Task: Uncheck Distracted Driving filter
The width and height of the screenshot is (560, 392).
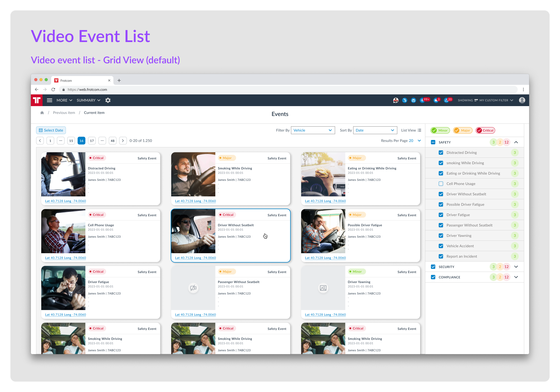Action: tap(441, 153)
